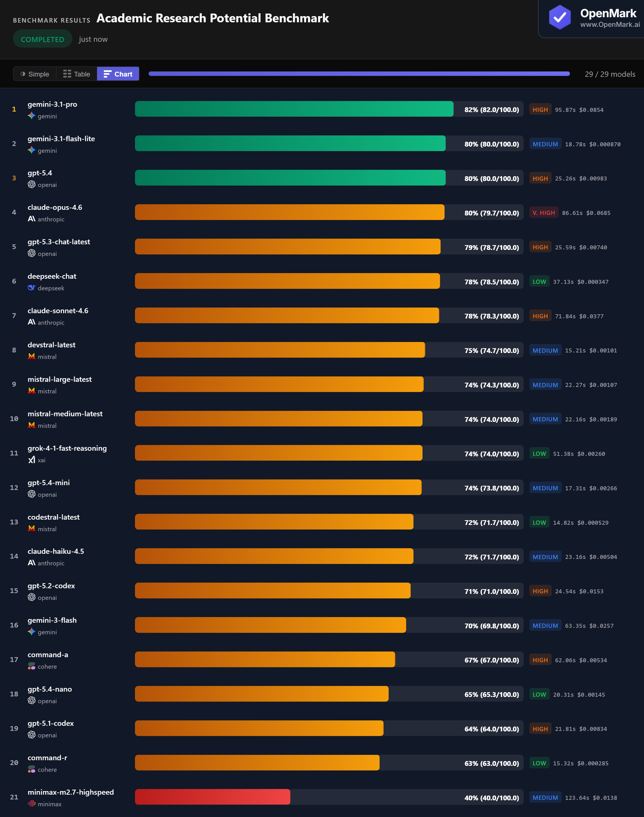Click the Mistral icon next to devstral-latest
The image size is (644, 817).
[32, 356]
